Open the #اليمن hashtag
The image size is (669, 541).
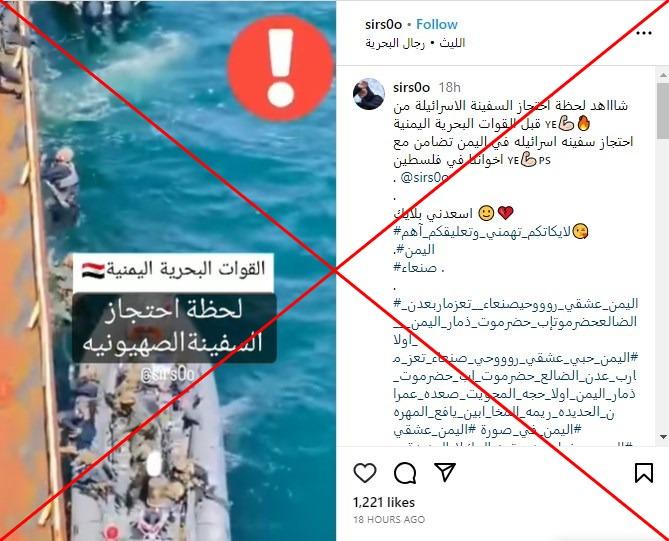tap(415, 250)
